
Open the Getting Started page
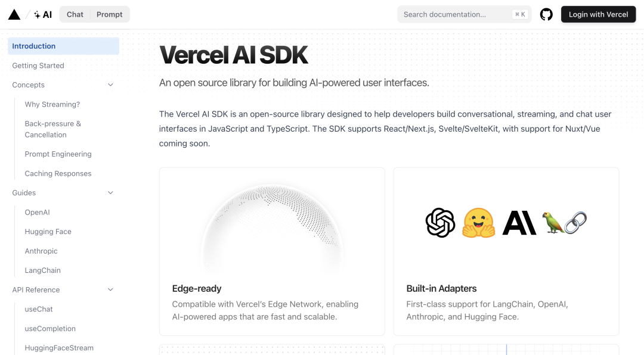click(x=38, y=66)
